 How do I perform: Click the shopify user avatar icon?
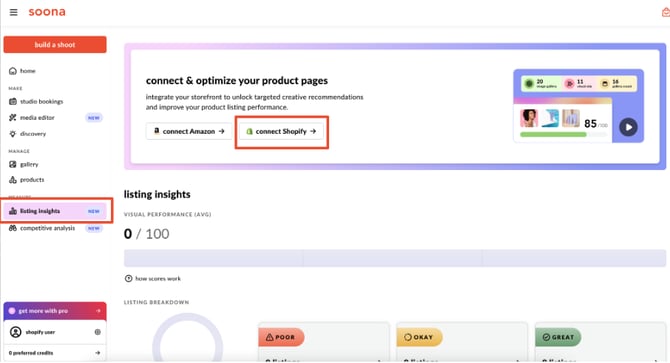15,332
